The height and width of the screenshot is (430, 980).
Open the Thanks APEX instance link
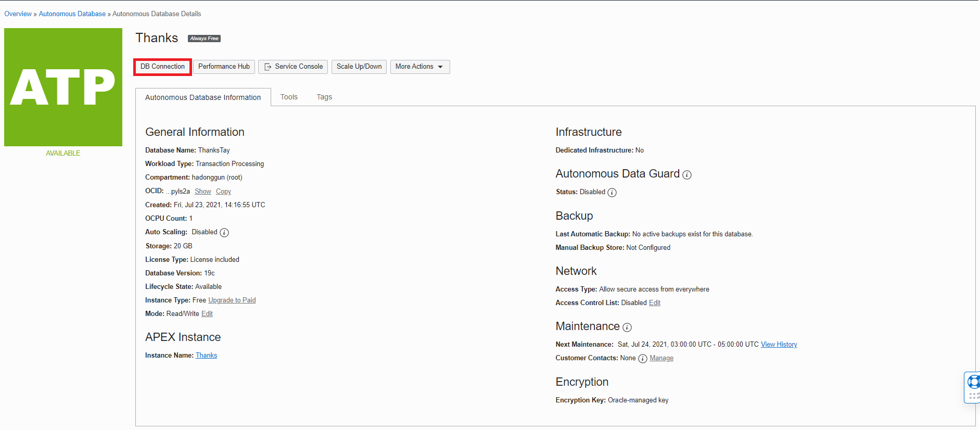[206, 356]
